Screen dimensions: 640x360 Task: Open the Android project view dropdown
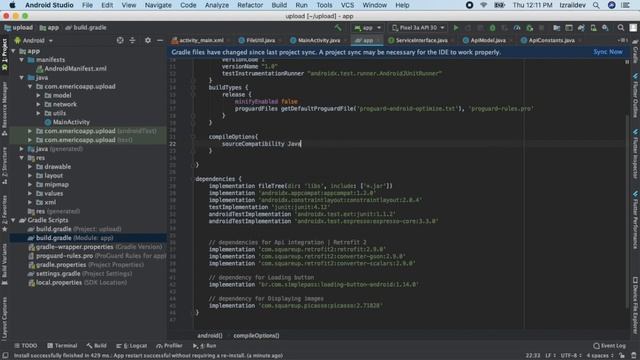pos(34,40)
